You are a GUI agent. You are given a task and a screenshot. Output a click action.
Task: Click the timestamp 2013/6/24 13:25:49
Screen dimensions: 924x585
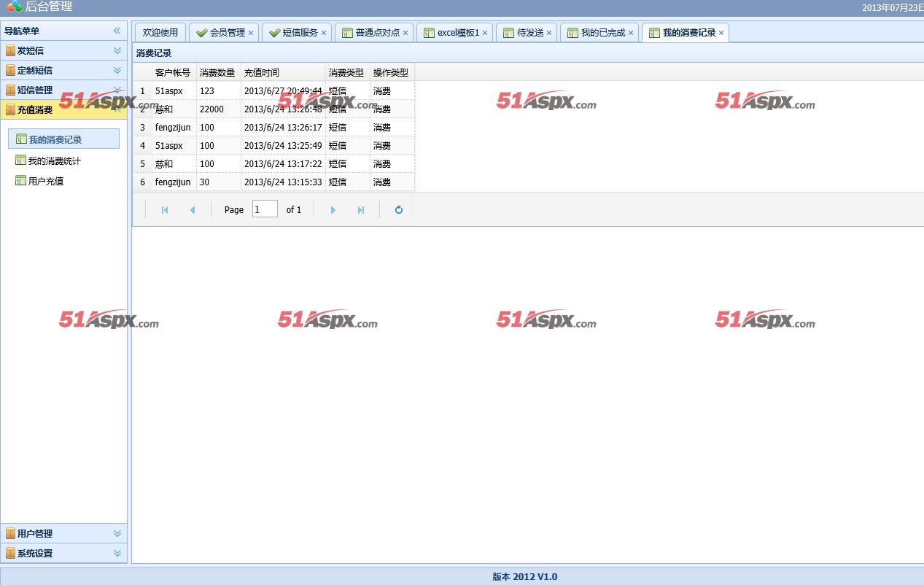283,146
